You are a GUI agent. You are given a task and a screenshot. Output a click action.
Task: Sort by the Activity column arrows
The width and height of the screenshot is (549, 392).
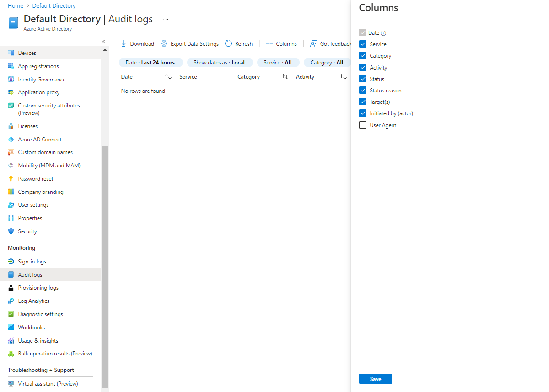[343, 77]
